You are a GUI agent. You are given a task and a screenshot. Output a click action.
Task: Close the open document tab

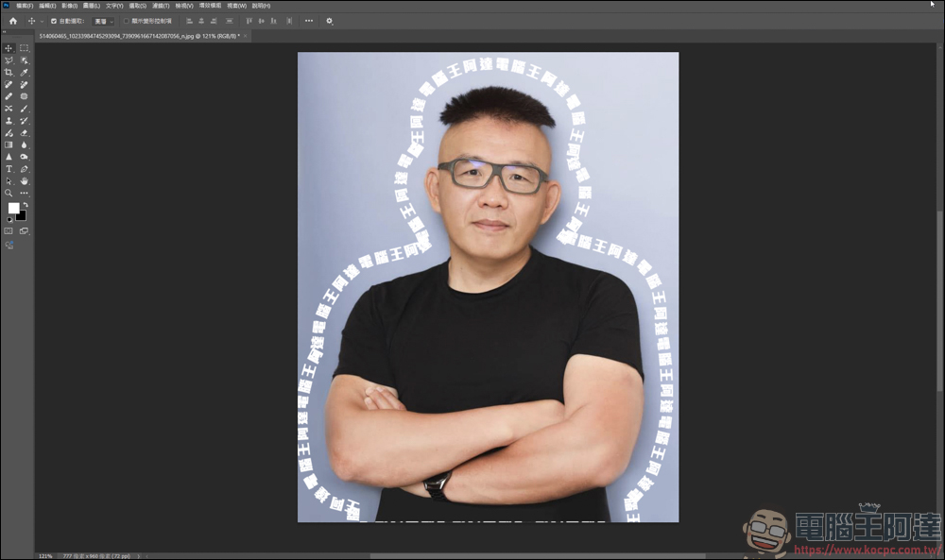click(246, 36)
